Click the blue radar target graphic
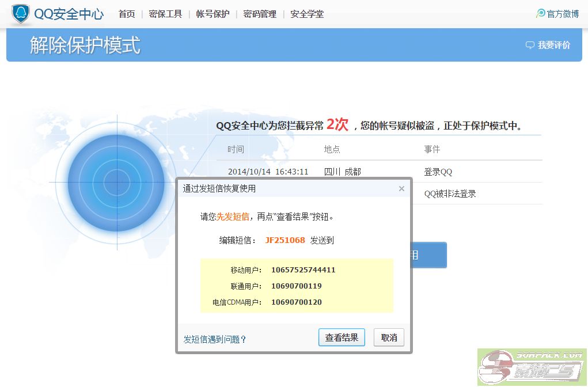The height and width of the screenshot is (387, 588). coord(116,183)
